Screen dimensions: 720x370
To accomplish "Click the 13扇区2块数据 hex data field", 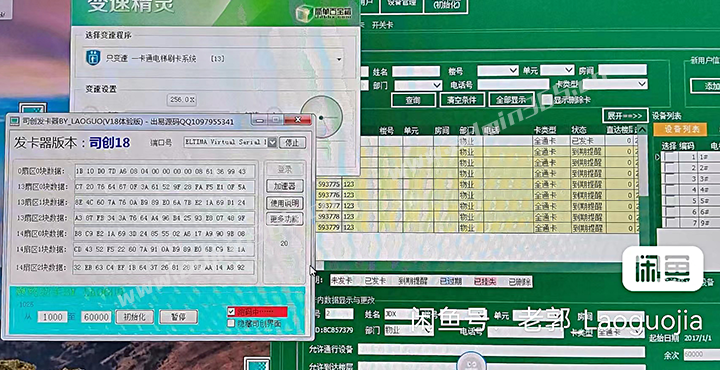I will pyautogui.click(x=164, y=218).
